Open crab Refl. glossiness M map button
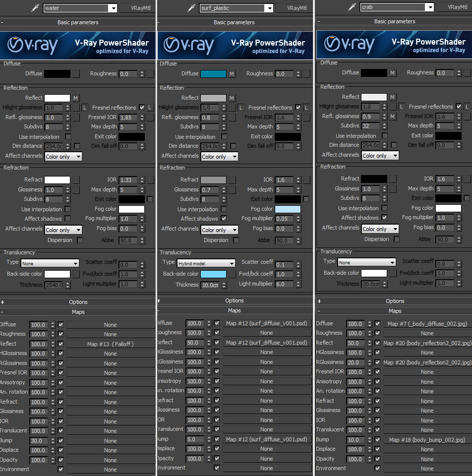 [393, 116]
